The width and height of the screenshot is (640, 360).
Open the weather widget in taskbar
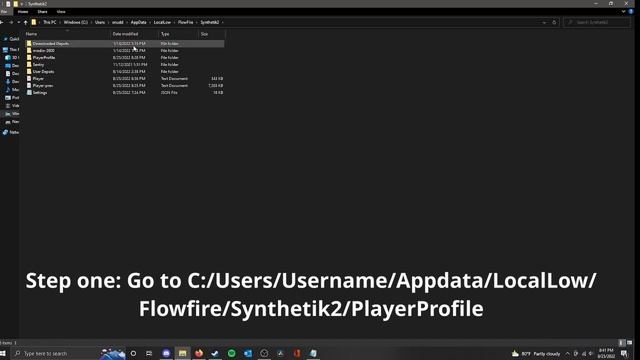click(536, 353)
